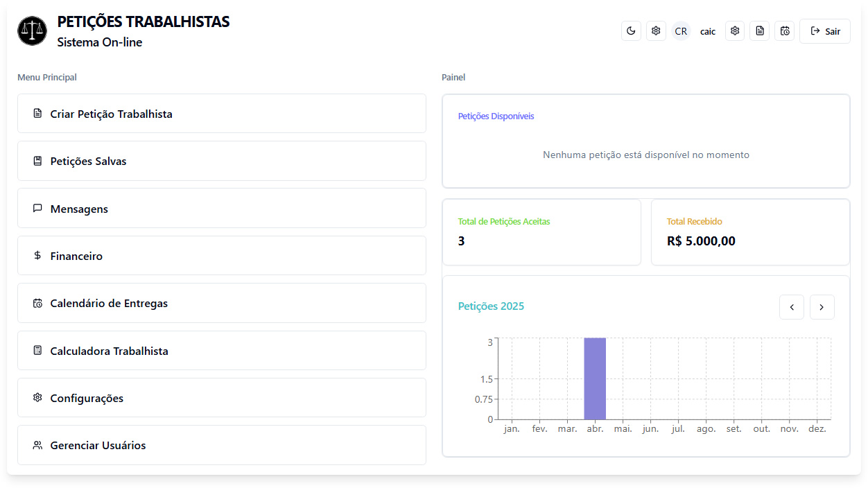The height and width of the screenshot is (488, 868).
Task: Open the calendar-clock icon in the top header
Action: coord(785,31)
